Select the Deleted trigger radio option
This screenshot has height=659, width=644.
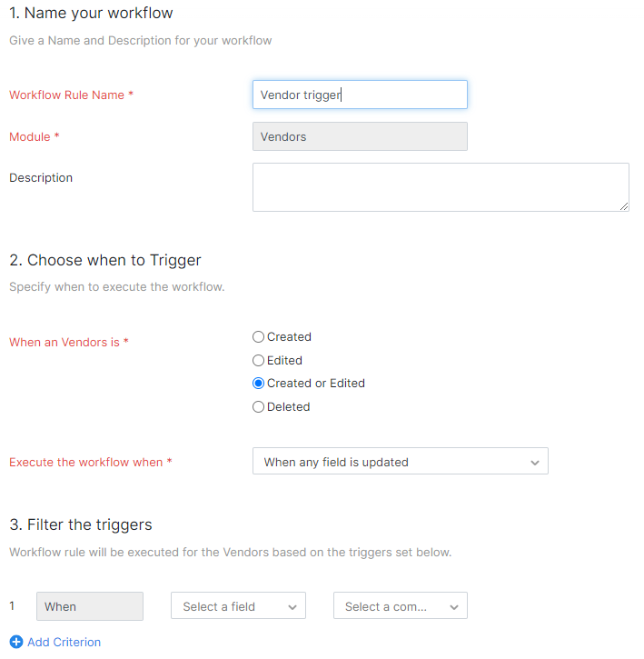(x=259, y=407)
